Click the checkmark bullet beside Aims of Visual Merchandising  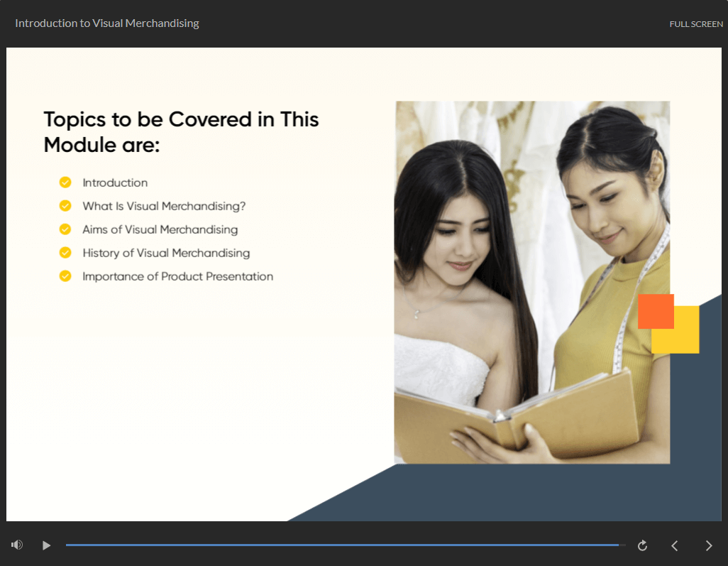click(x=65, y=229)
